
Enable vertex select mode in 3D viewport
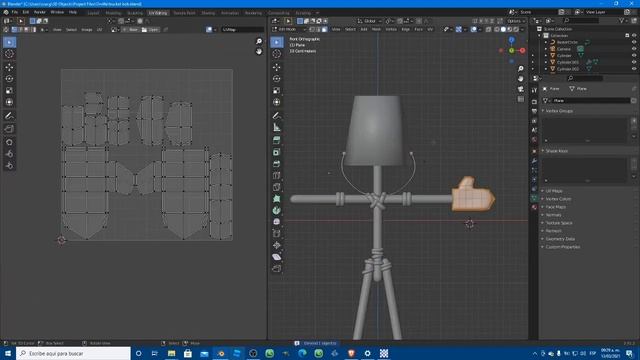[312, 29]
